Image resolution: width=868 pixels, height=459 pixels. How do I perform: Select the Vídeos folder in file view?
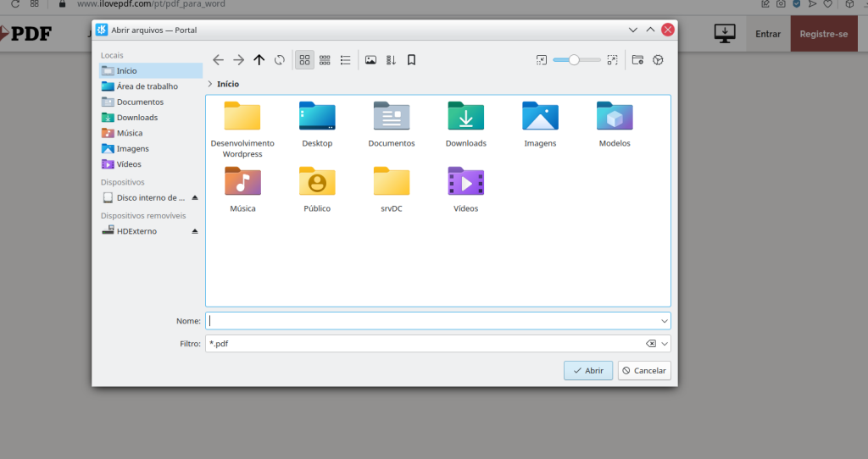466,189
